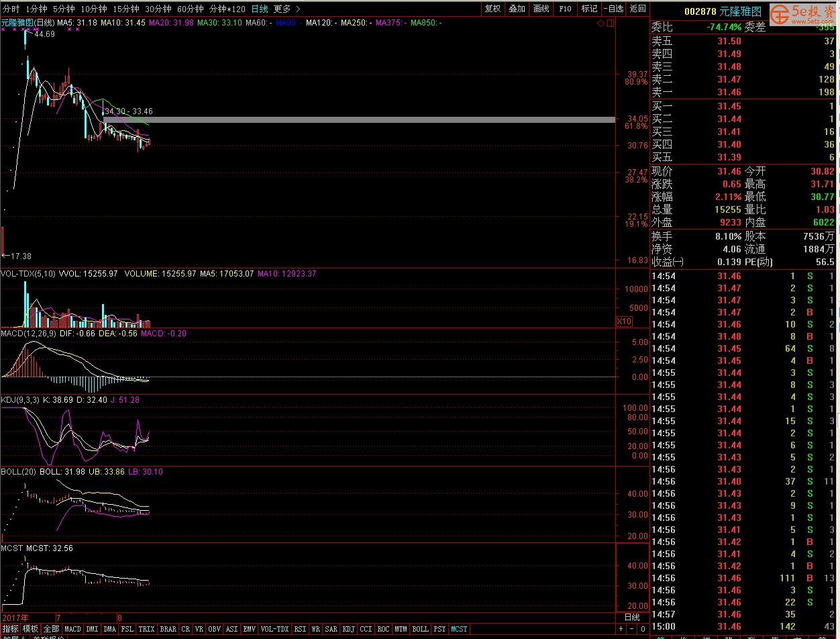The height and width of the screenshot is (639, 840).
Task: Switch to the WR indicator tab
Action: pos(315,629)
